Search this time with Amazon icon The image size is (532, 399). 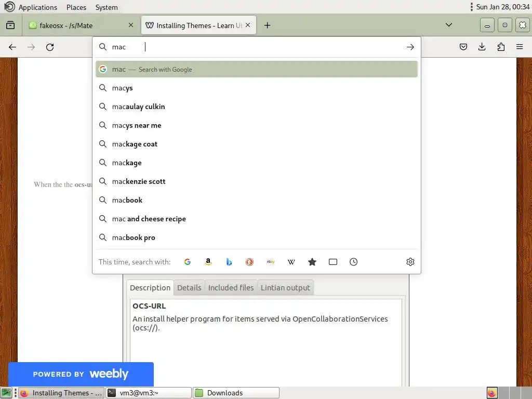208,262
